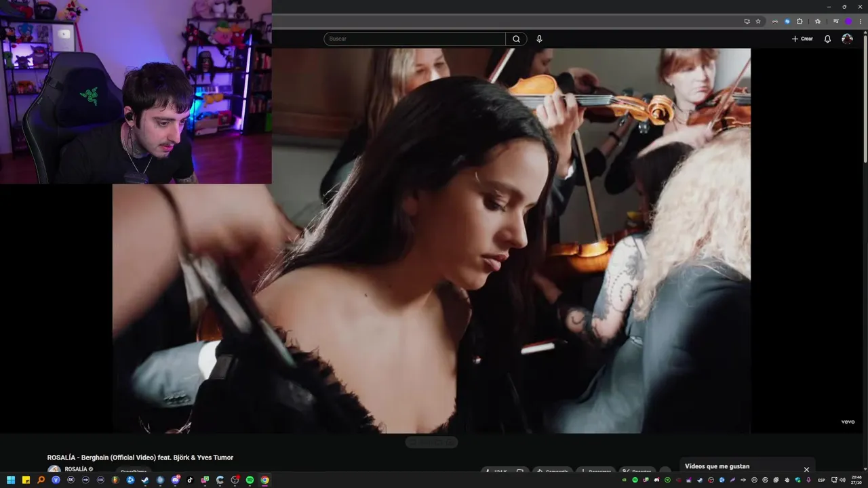
Task: Click the install app icon in address bar
Action: click(747, 21)
